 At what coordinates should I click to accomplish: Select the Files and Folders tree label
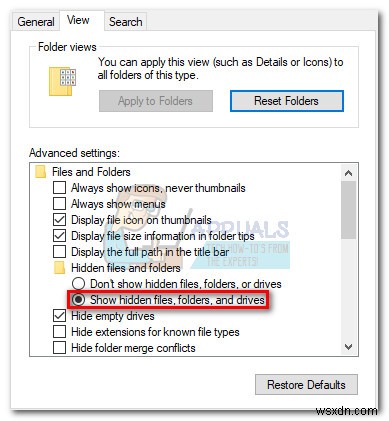91,172
